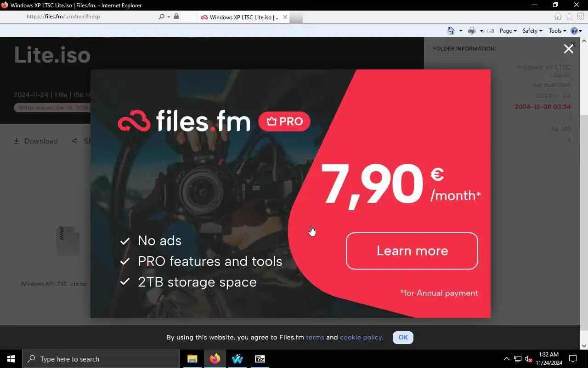Image resolution: width=588 pixels, height=368 pixels.
Task: Click the Learn more button
Action: pyautogui.click(x=412, y=251)
